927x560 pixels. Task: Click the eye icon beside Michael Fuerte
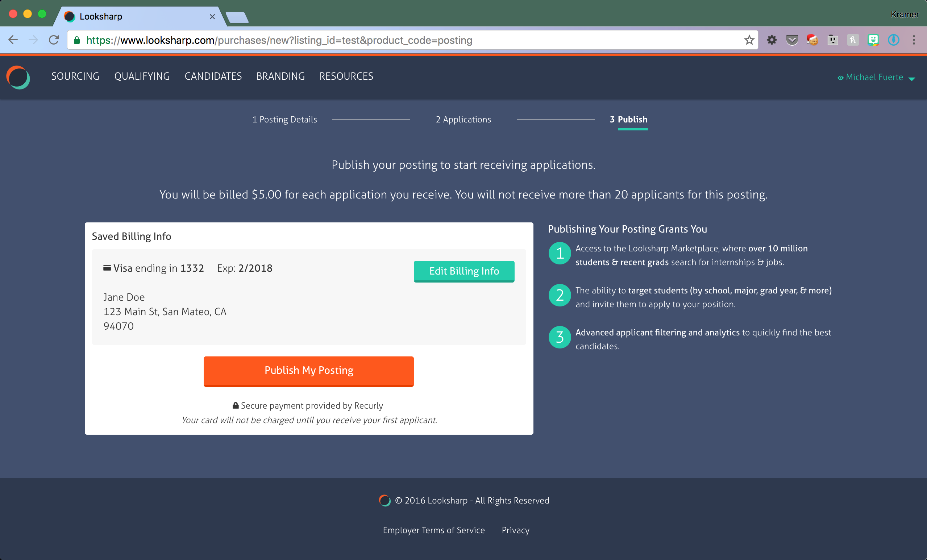840,78
